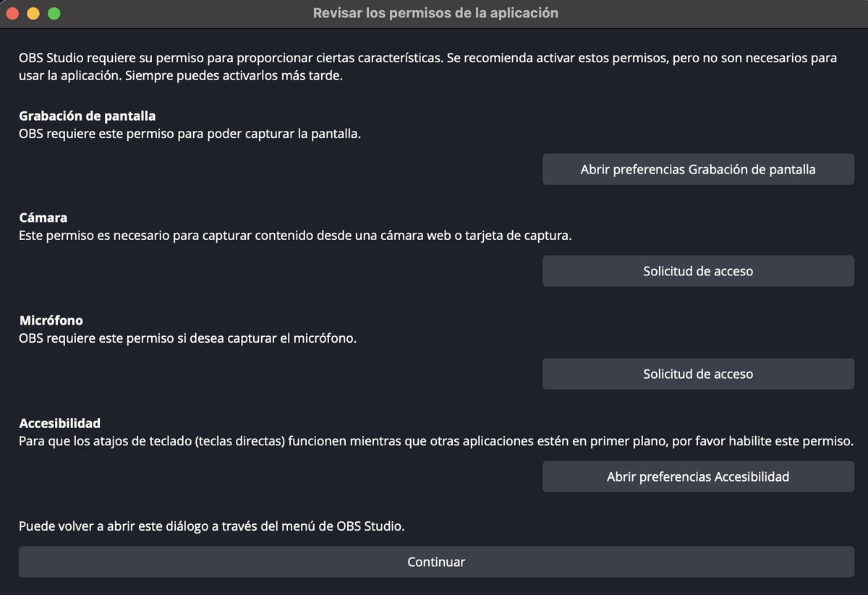Click the Micrófono section heading
868x595 pixels.
[x=51, y=320]
